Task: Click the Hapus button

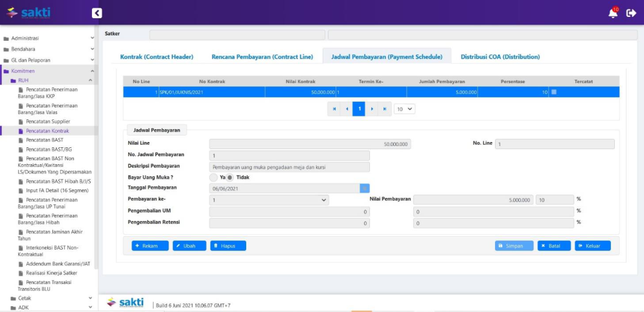Action: click(227, 246)
